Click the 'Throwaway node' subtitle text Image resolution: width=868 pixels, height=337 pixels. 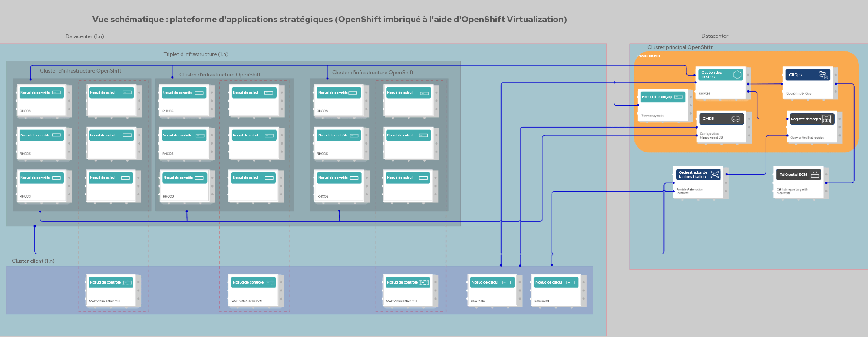click(x=653, y=116)
